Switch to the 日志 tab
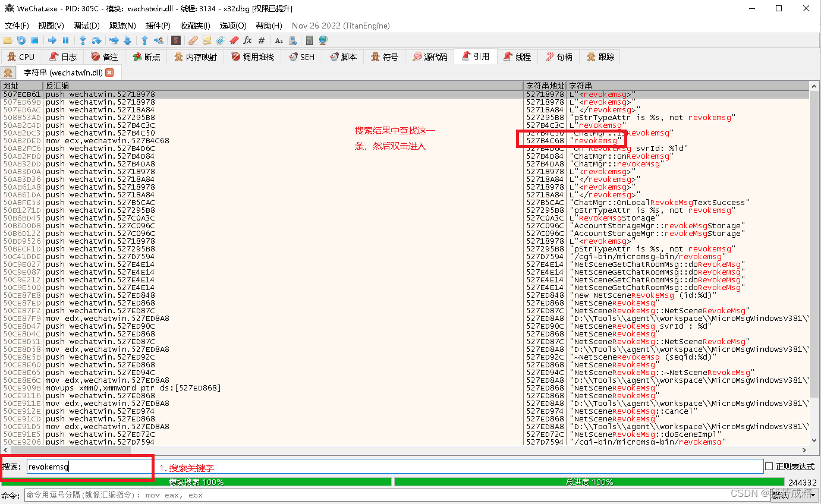This screenshot has width=821, height=504. pos(64,57)
